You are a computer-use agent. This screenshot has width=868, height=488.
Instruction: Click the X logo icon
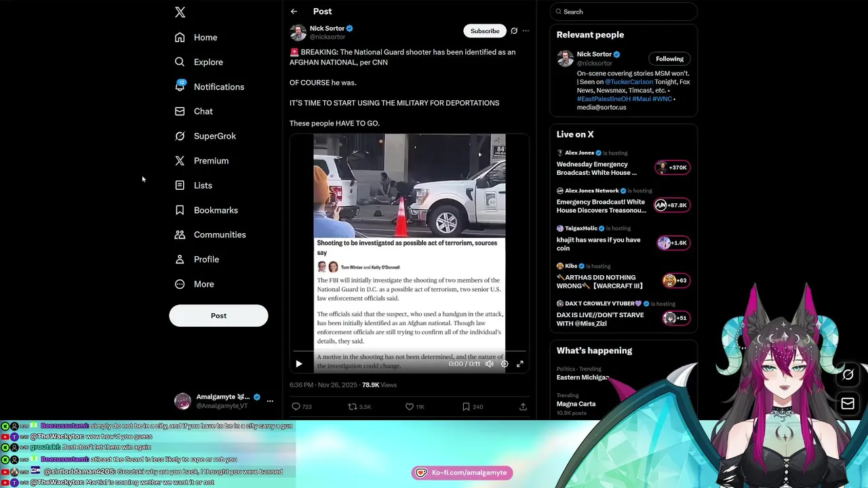(x=180, y=12)
